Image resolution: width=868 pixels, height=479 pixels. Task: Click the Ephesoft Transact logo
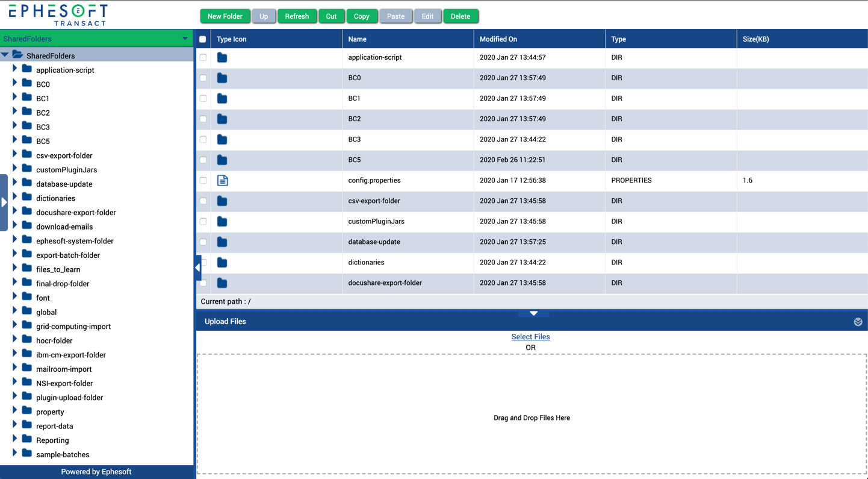(58, 15)
